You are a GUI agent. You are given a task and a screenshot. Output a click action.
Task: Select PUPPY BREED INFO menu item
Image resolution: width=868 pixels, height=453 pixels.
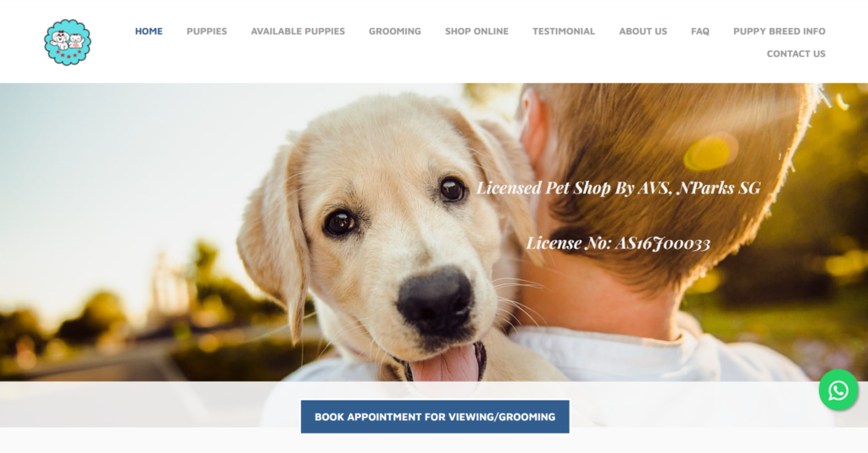click(779, 31)
